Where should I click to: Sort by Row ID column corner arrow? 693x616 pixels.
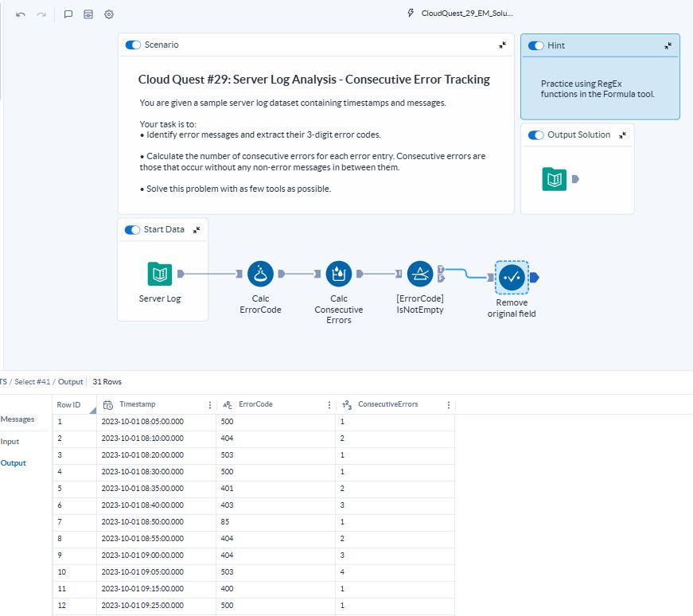[93, 411]
